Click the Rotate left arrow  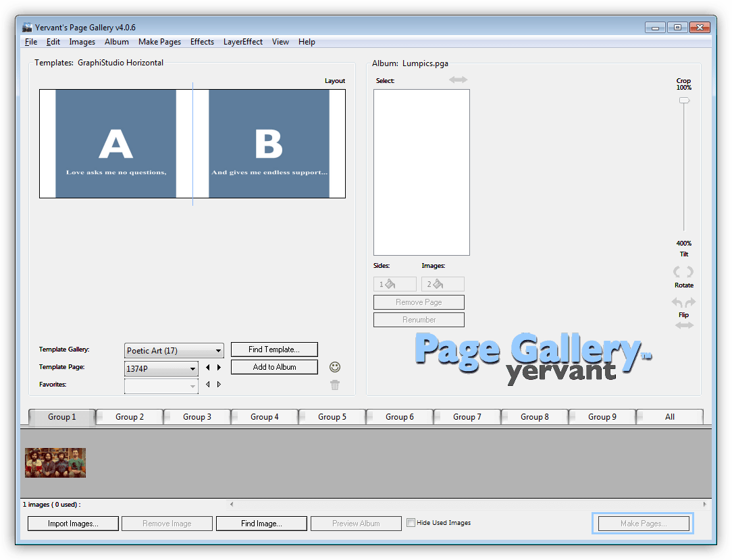point(677,302)
